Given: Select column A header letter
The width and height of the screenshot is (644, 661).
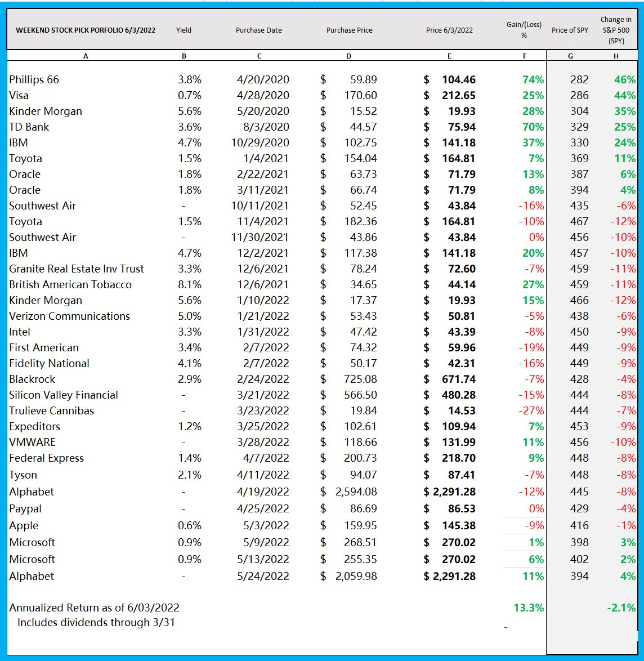Looking at the screenshot, I should 86,56.
